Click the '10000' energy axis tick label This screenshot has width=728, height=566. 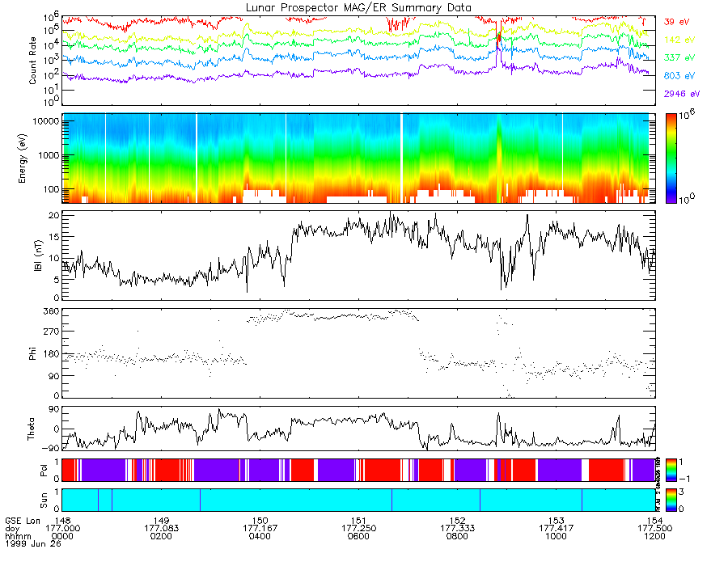point(45,121)
